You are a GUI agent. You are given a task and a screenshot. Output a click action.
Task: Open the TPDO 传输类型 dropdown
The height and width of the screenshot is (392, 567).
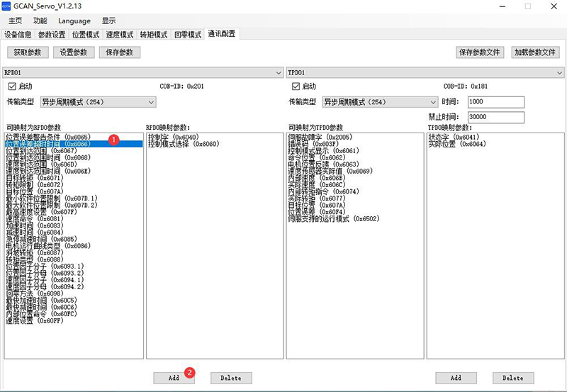380,102
